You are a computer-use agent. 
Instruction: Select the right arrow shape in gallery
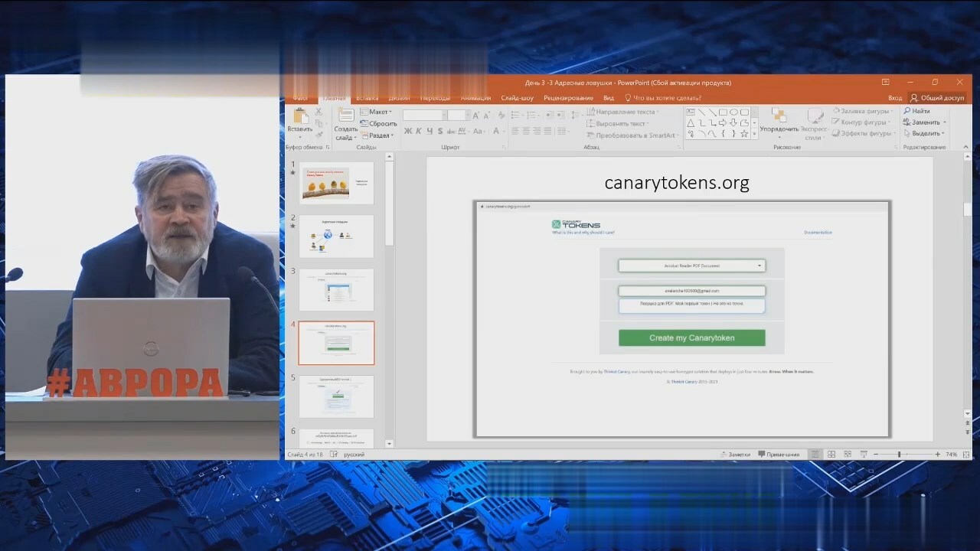coord(723,122)
